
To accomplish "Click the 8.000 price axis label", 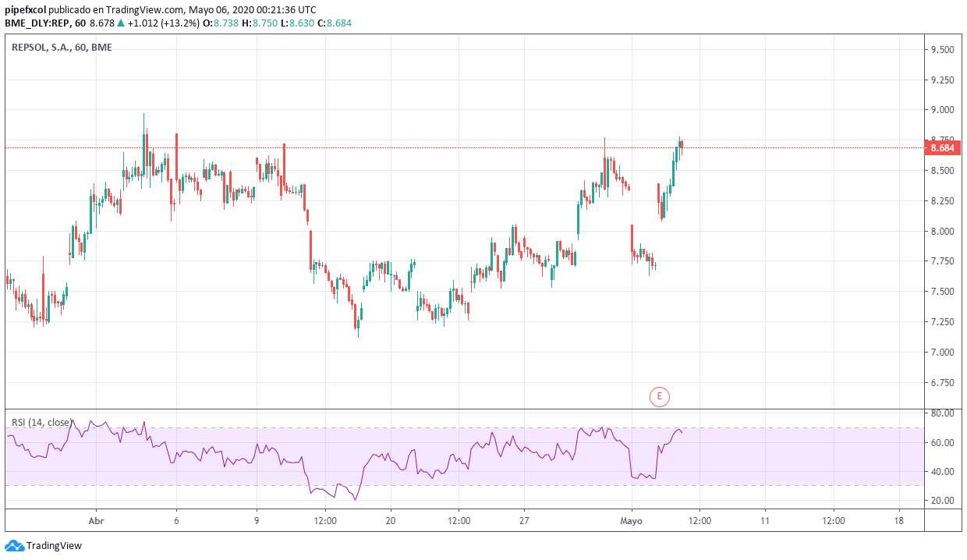I will [942, 231].
